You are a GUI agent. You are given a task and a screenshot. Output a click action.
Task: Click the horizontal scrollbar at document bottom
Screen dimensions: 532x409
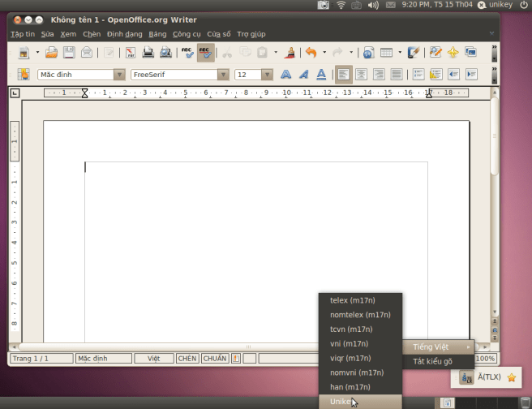click(x=243, y=347)
